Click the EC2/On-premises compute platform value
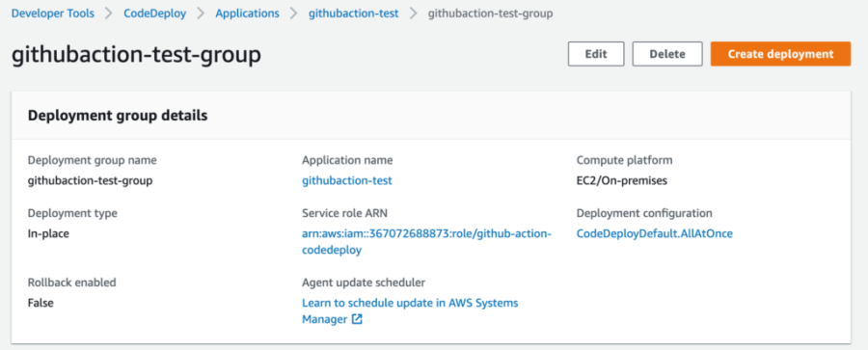868x350 pixels. click(622, 180)
